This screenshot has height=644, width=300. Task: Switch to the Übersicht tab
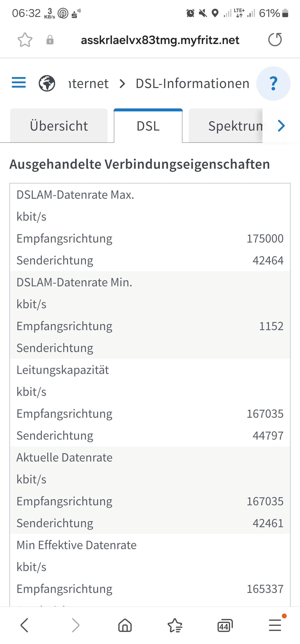point(59,126)
